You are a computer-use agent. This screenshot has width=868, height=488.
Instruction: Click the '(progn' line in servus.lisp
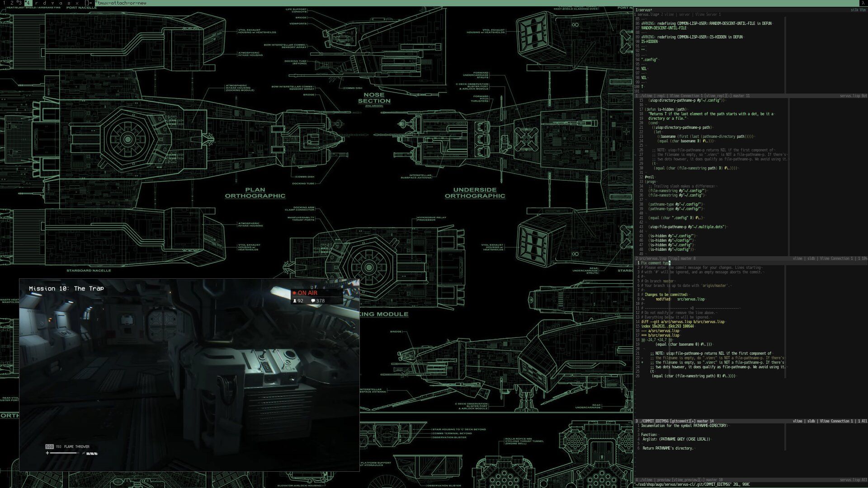650,182
